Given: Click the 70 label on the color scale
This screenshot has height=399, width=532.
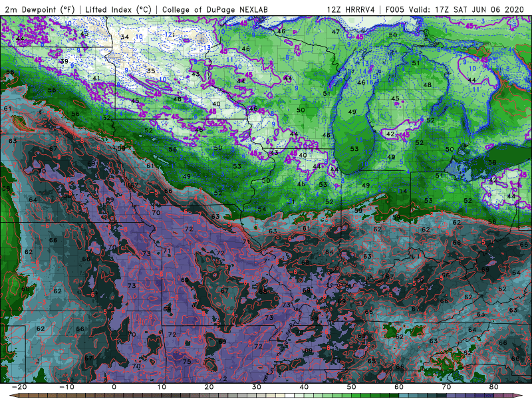Looking at the screenshot, I should 446,387.
